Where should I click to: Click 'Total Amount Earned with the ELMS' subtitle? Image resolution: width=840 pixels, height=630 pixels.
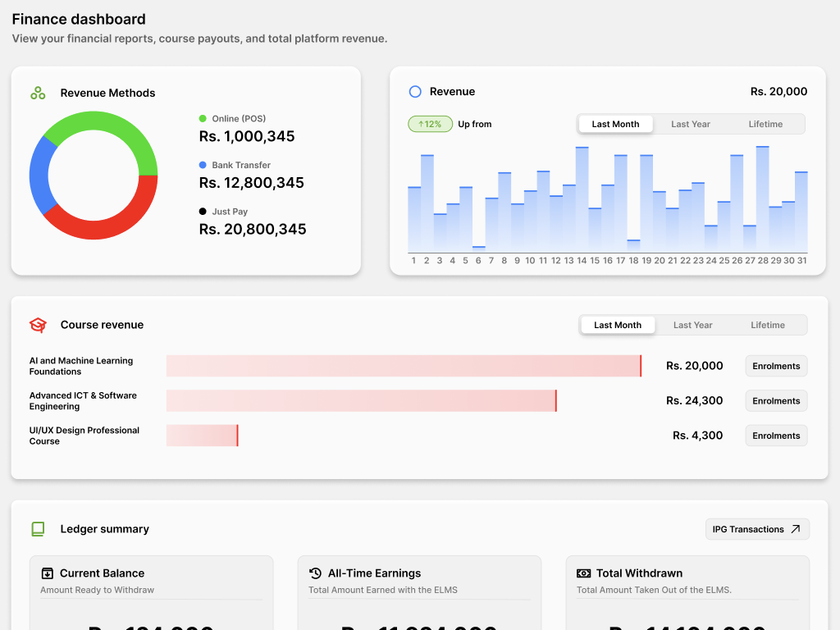(383, 590)
